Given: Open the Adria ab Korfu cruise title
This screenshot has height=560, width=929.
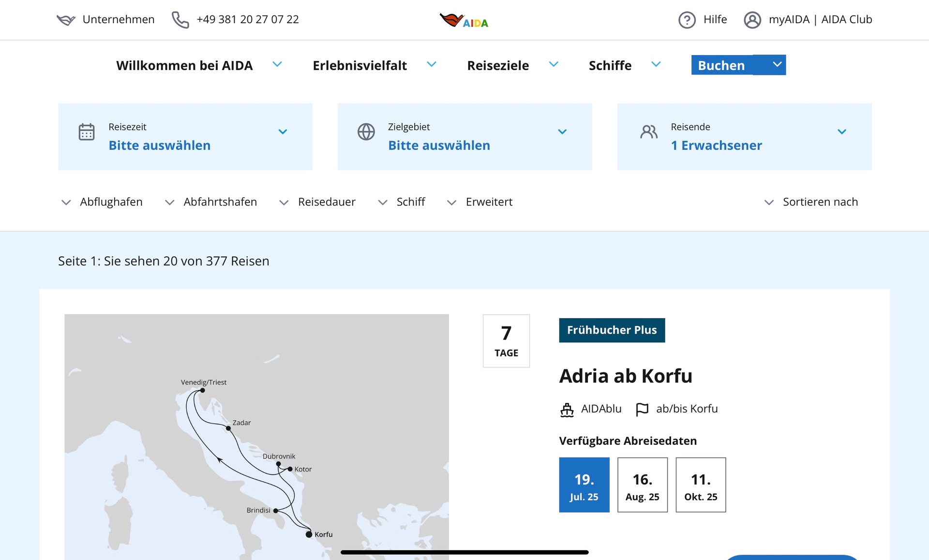Looking at the screenshot, I should click(x=626, y=376).
